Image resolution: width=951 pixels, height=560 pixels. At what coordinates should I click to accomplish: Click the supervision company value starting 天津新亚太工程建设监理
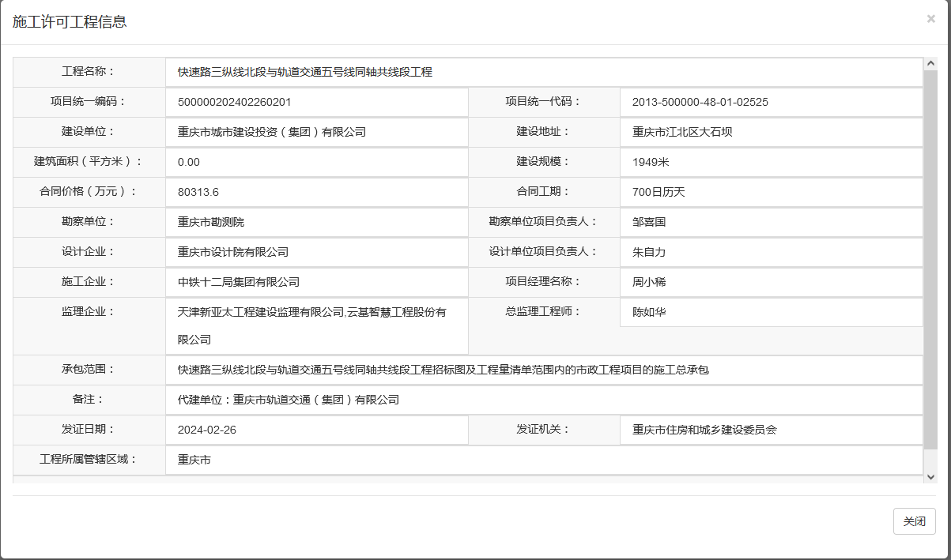(312, 325)
